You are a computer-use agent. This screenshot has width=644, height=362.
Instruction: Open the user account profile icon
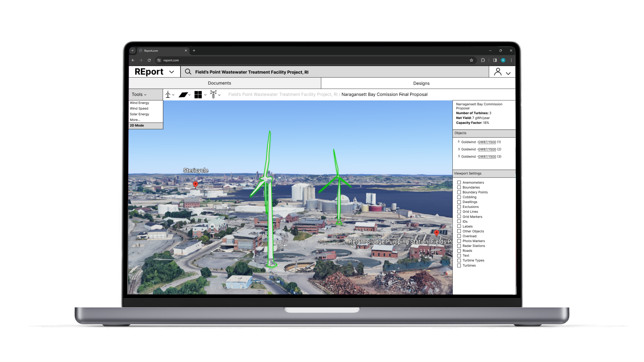pos(498,72)
